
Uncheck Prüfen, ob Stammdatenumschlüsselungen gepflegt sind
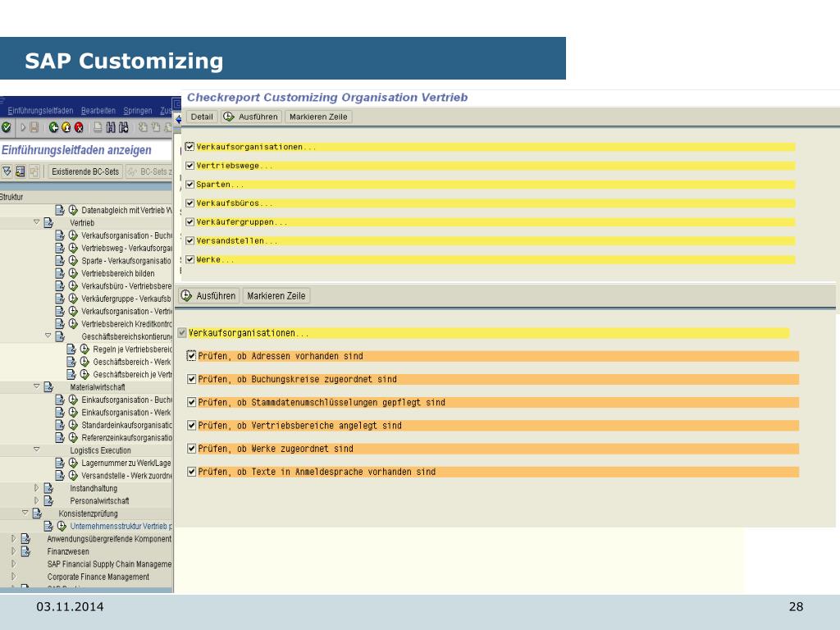[191, 402]
